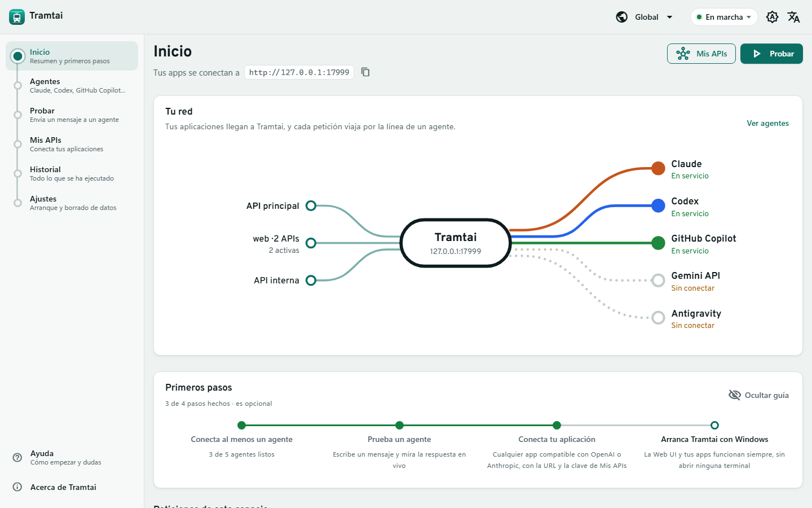Image resolution: width=812 pixels, height=508 pixels.
Task: Open the Global workspace dropdown
Action: 644,17
